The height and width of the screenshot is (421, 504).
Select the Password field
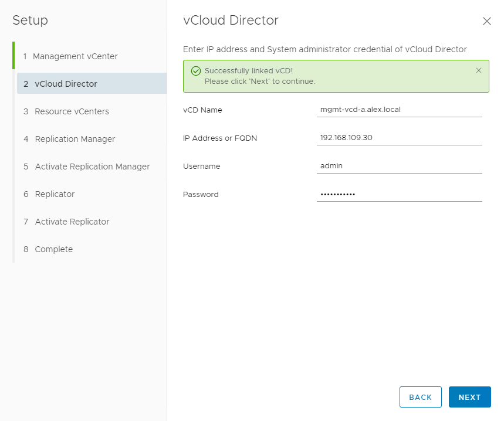399,194
